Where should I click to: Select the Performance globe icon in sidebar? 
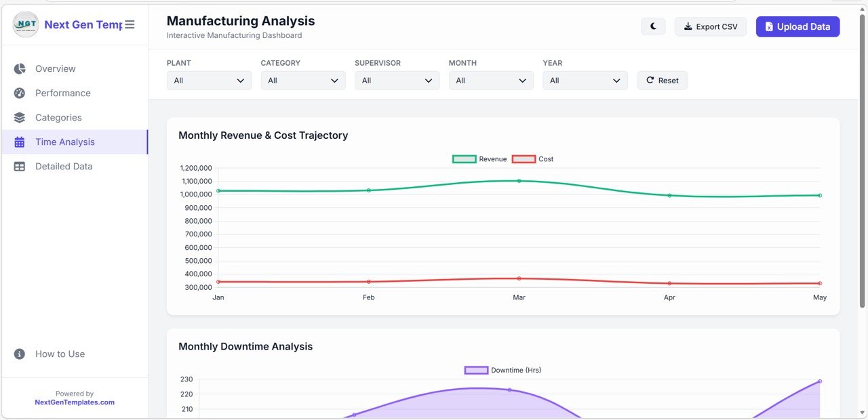(x=20, y=93)
